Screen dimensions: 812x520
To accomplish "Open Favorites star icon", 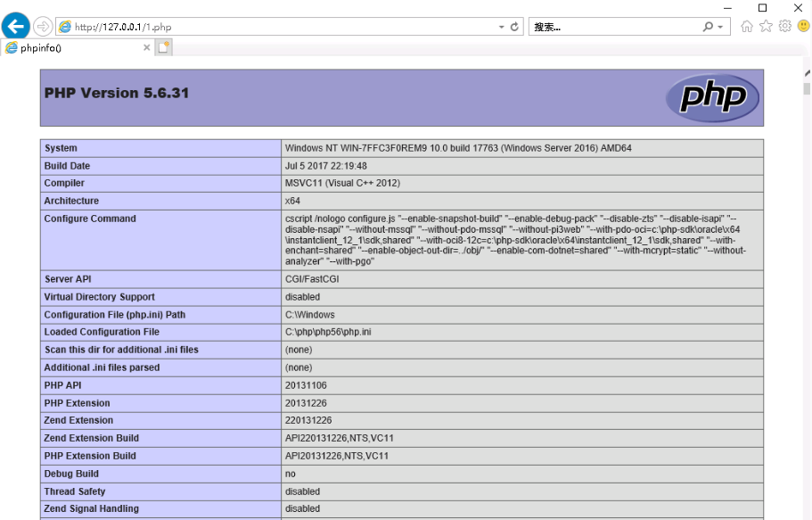I will pyautogui.click(x=766, y=26).
